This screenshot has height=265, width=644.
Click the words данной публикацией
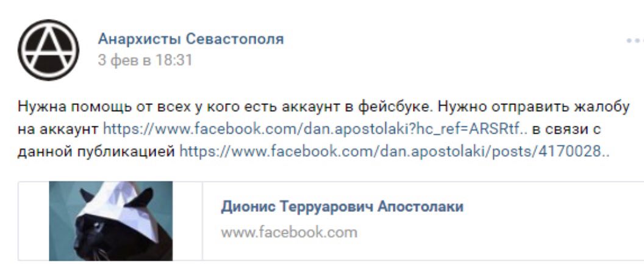96,151
